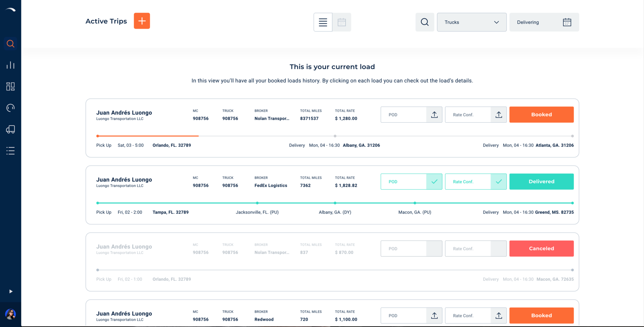This screenshot has height=327, width=644.
Task: Click Macon, GA. 72635 delivery on canceled load
Action: coord(555,279)
